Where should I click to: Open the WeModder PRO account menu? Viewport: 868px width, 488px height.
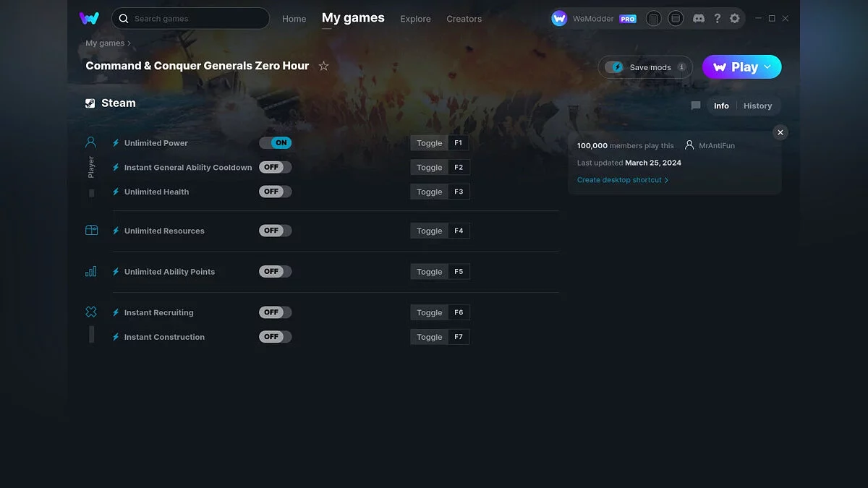(x=593, y=19)
